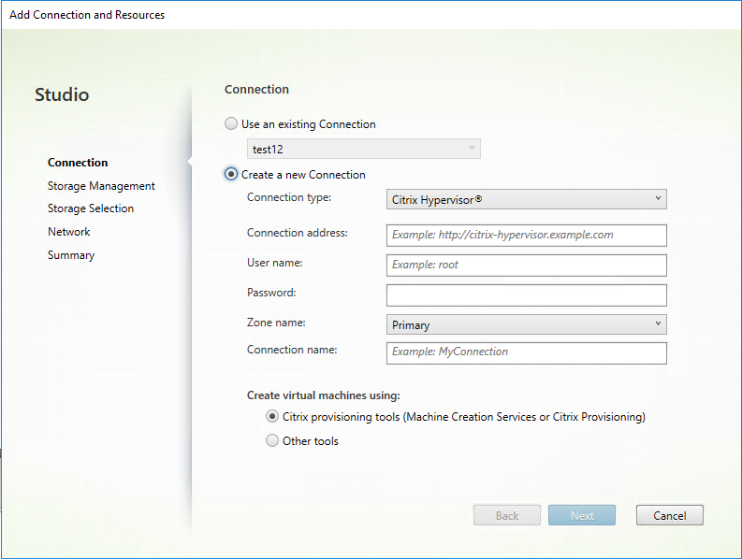
Task: Open the Connection type dropdown
Action: coord(525,199)
